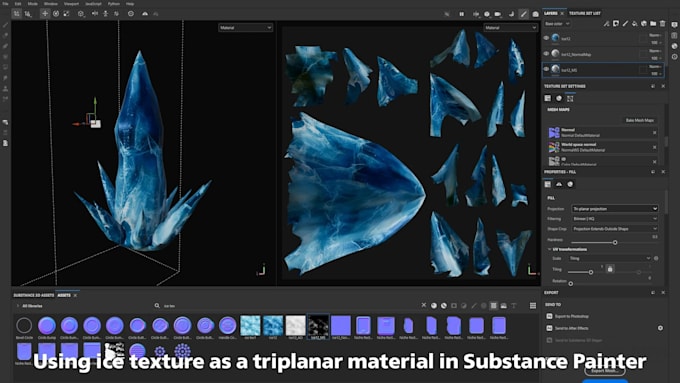Clear the asset search with the X icon
The width and height of the screenshot is (680, 383).
click(424, 305)
